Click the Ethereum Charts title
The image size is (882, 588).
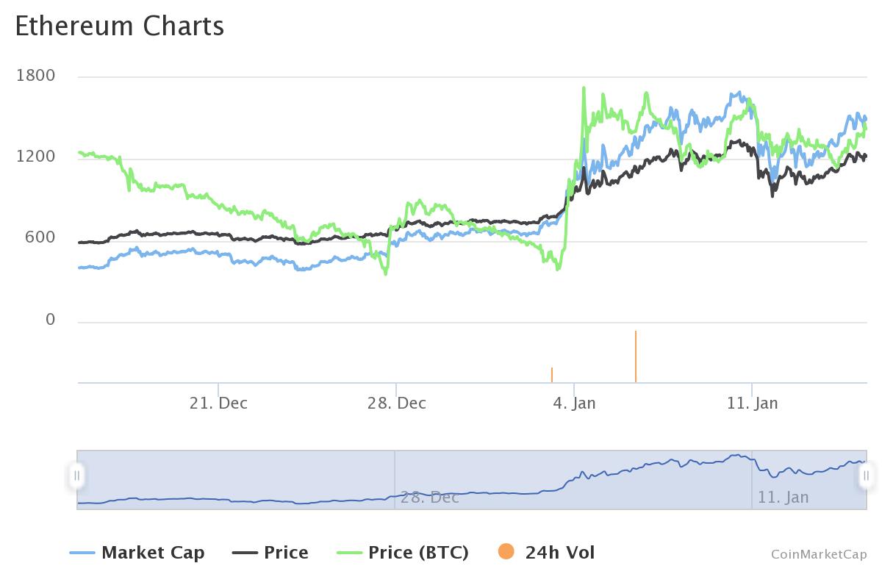120,26
